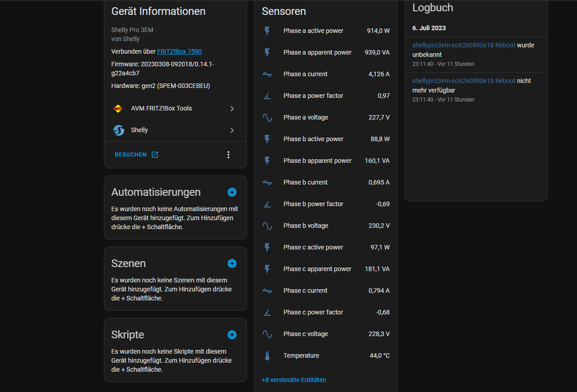The image size is (577, 392).
Task: Click the Phase a active power lightning icon
Action: pos(267,31)
